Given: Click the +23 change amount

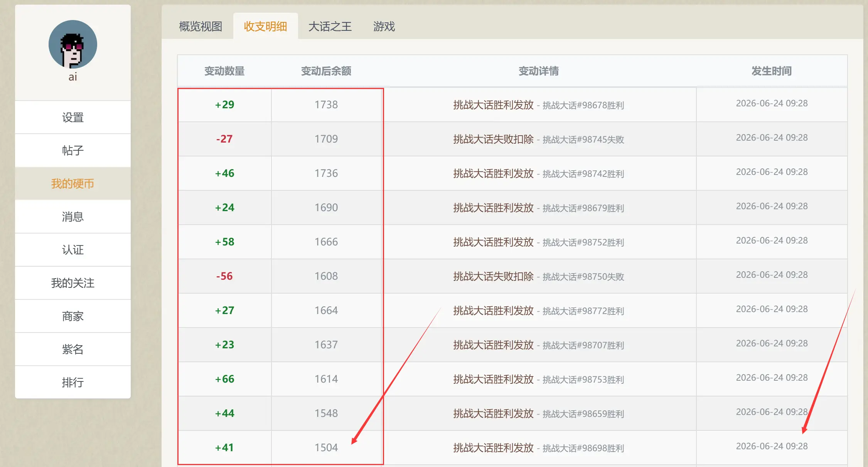Looking at the screenshot, I should 224,344.
